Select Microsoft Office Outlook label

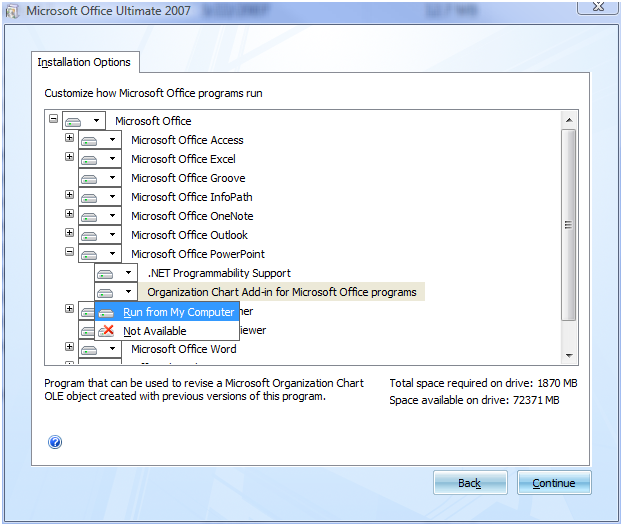[x=189, y=235]
